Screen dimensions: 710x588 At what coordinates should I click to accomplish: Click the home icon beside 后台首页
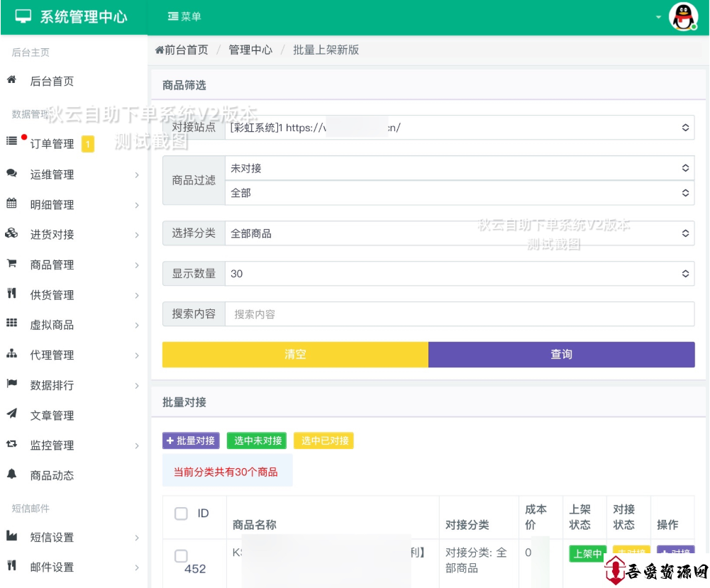(11, 80)
